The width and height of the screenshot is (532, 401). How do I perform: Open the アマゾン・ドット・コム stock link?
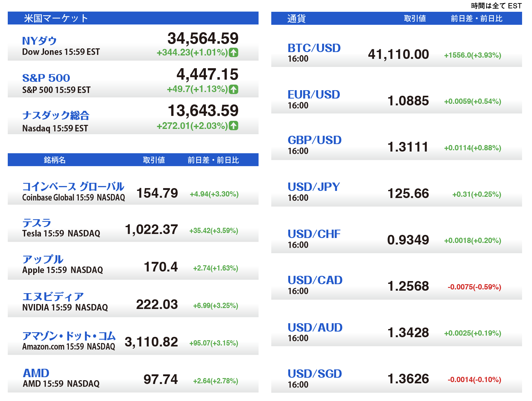(x=69, y=336)
